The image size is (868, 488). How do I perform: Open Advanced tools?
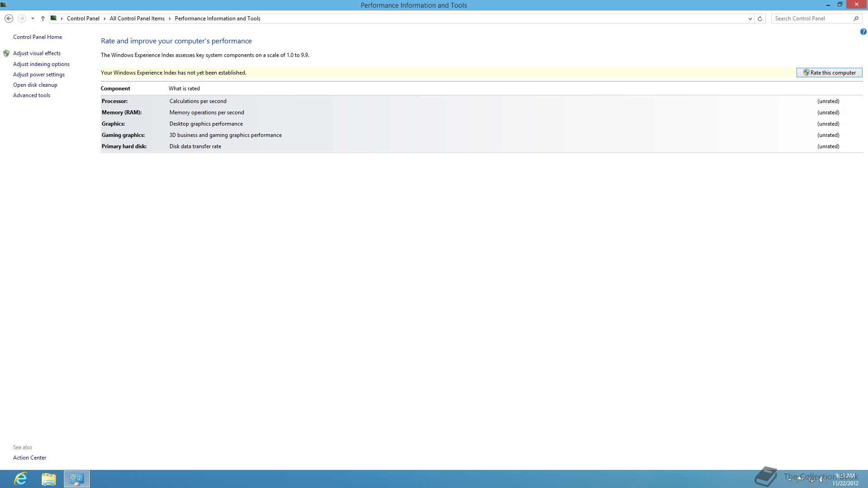click(32, 95)
